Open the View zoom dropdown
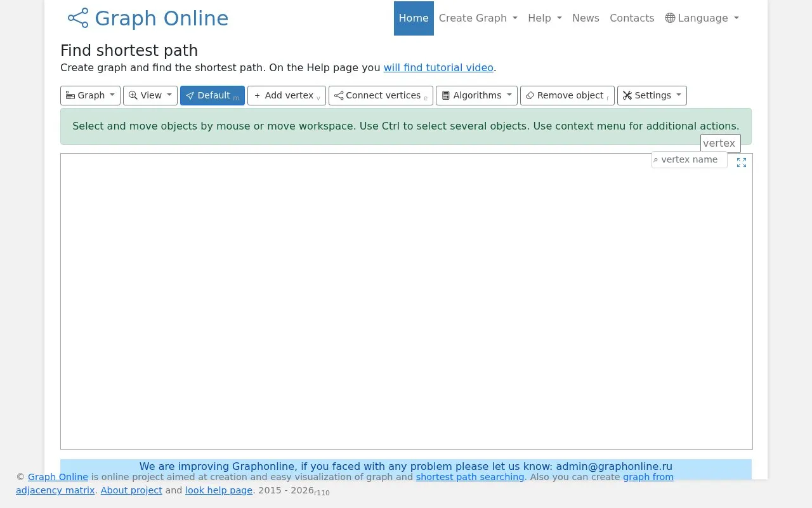Image resolution: width=812 pixels, height=508 pixels. tap(150, 95)
